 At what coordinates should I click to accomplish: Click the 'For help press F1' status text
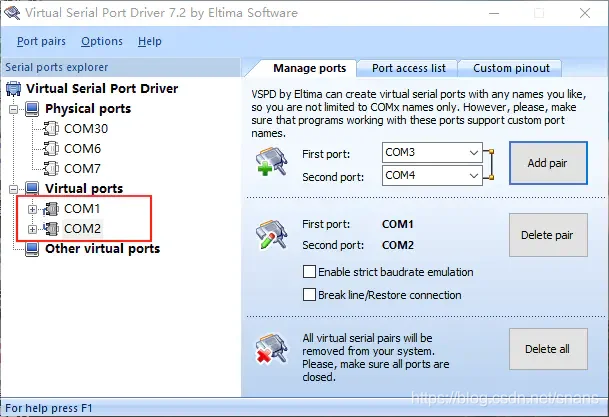49,408
